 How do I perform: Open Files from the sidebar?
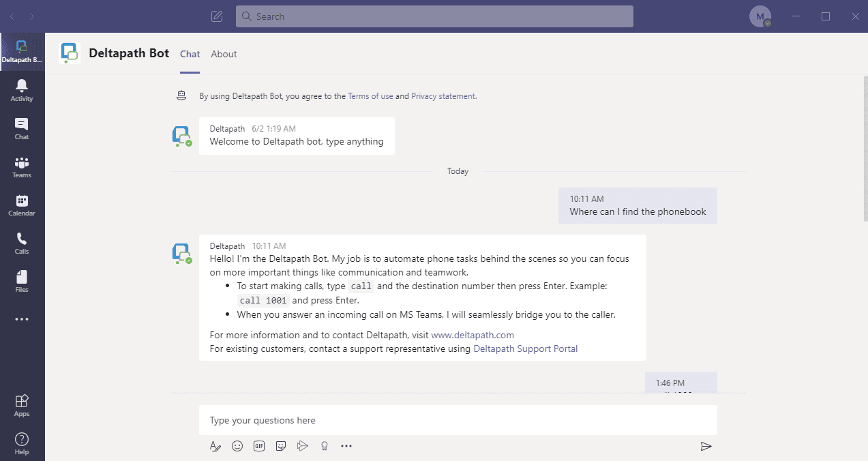point(22,280)
